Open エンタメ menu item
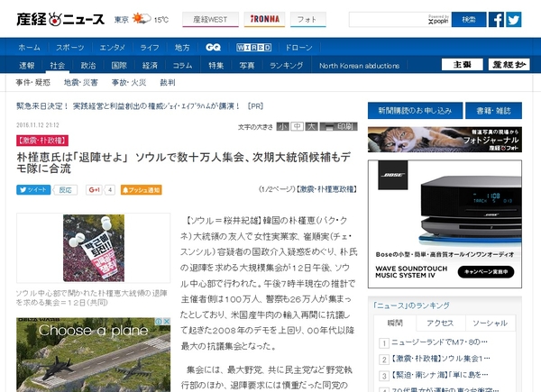The height and width of the screenshot is (392, 541). click(x=112, y=47)
